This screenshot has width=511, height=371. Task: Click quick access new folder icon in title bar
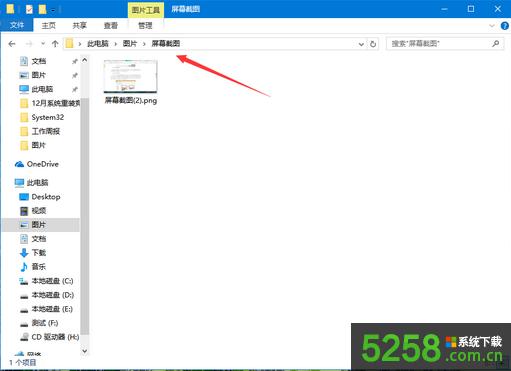tap(42, 9)
